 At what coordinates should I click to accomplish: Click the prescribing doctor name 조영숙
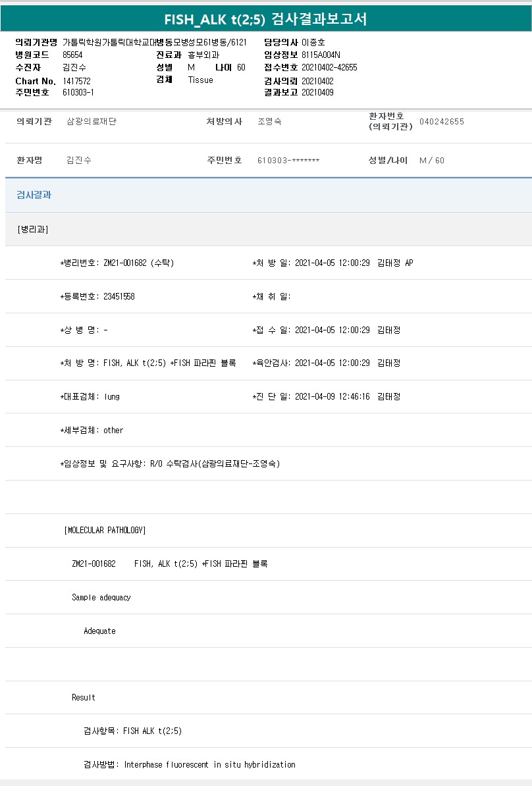(x=269, y=122)
